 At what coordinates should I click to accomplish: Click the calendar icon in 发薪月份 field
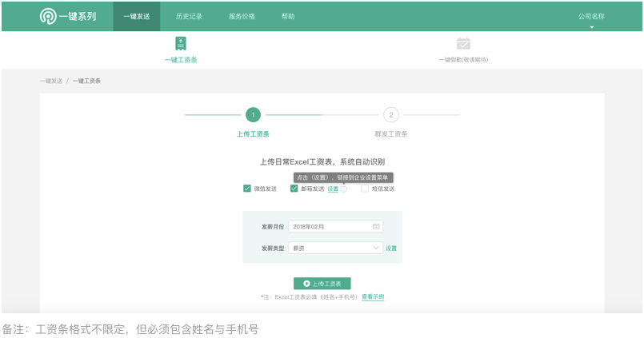click(376, 227)
